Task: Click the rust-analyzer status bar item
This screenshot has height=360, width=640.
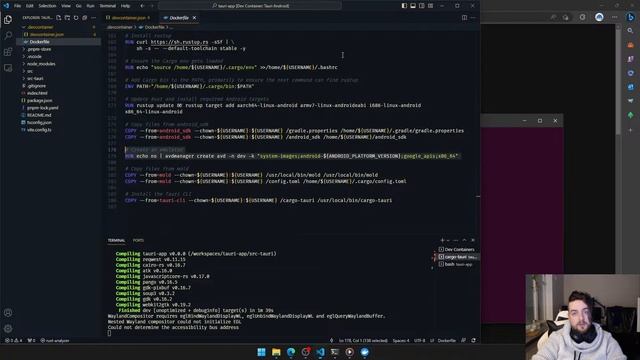Action: pos(55,340)
